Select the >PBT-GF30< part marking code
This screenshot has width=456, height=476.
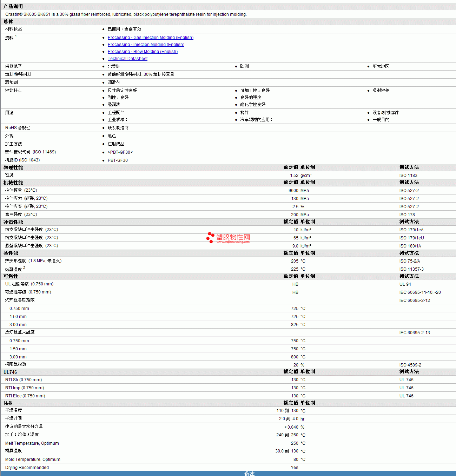pyautogui.click(x=120, y=152)
